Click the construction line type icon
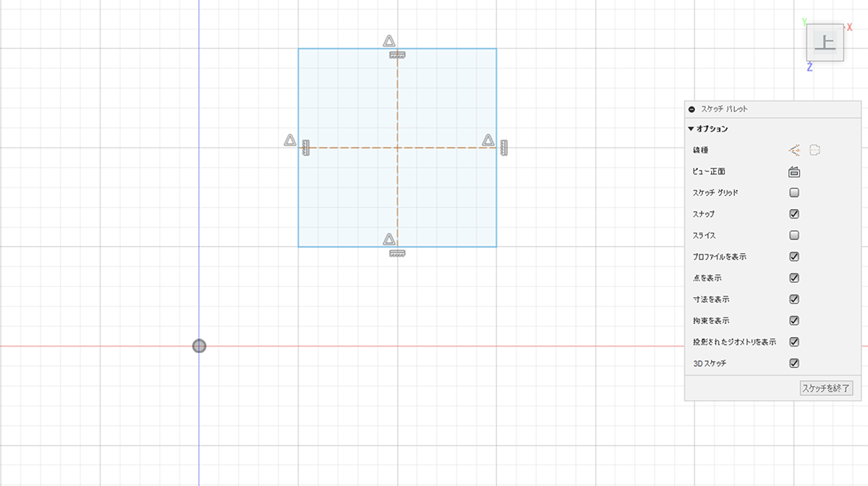 pos(794,150)
